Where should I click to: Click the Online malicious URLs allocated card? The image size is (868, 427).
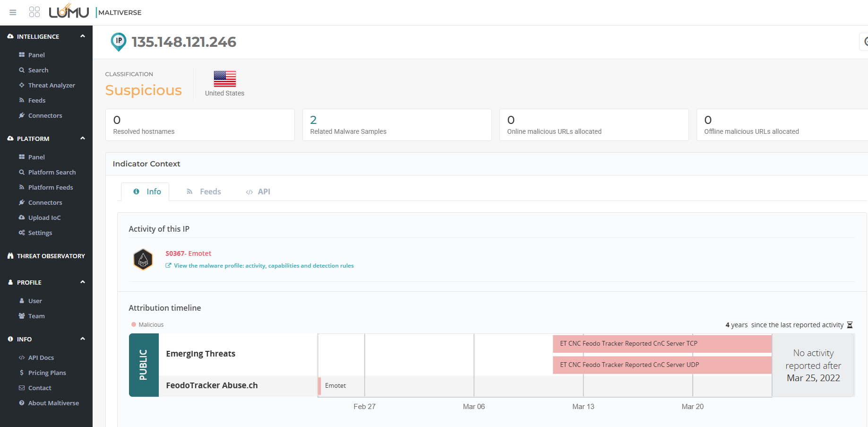point(594,125)
